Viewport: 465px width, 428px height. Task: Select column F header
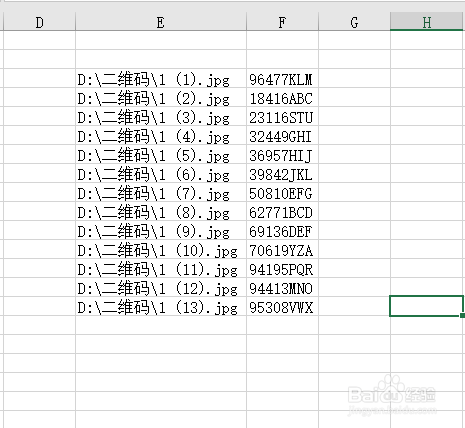click(x=282, y=22)
